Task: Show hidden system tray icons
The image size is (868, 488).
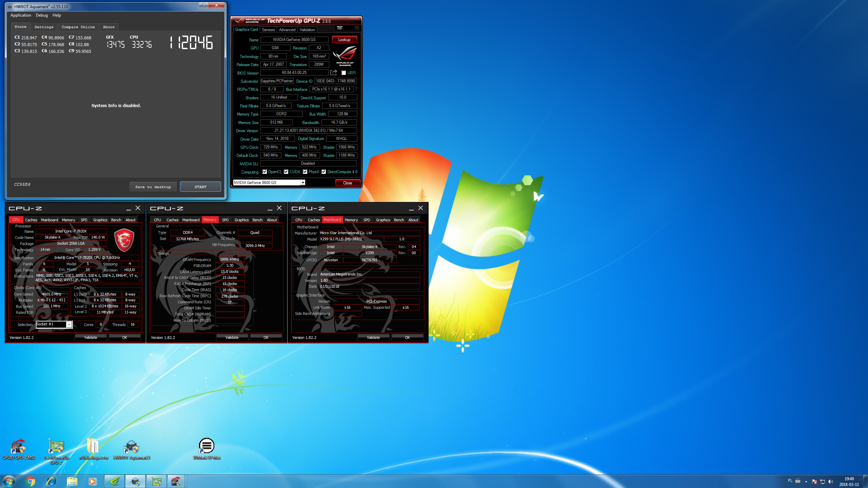Action: pyautogui.click(x=806, y=482)
